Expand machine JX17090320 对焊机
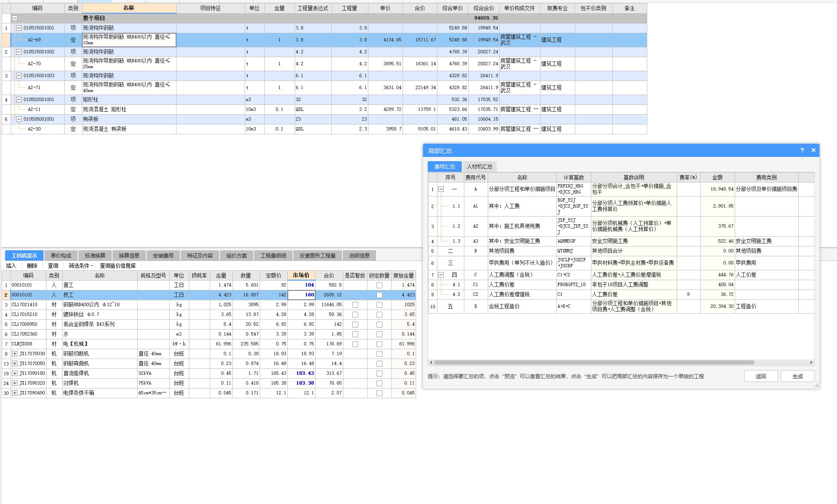The height and width of the screenshot is (504, 837). coord(15,383)
